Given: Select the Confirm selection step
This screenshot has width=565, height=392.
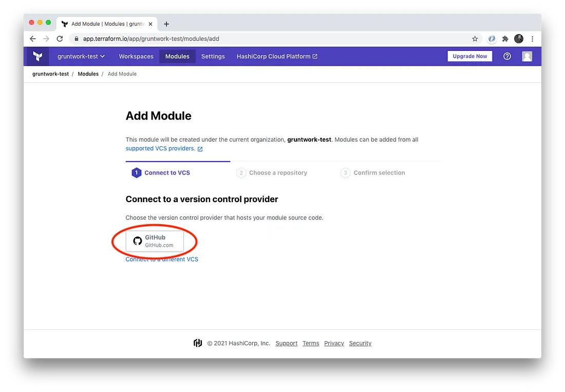Looking at the screenshot, I should [x=372, y=173].
